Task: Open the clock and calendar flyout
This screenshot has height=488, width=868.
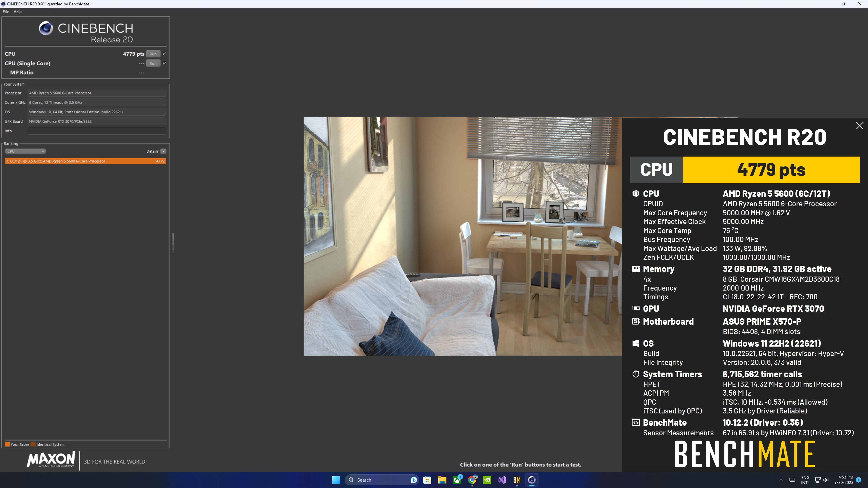Action: (843, 480)
